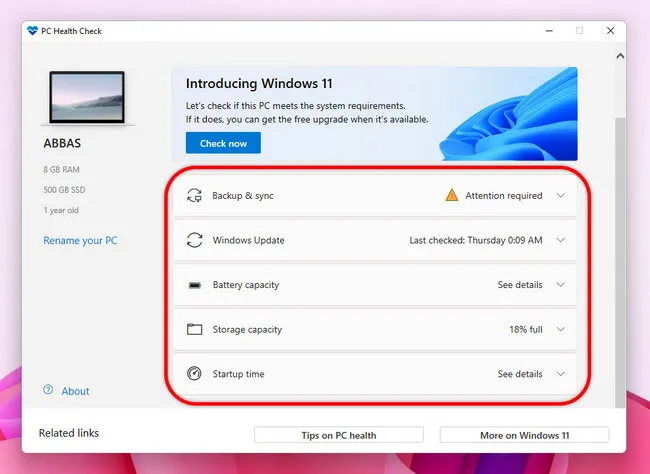Click the PC Health Check heart logo
The width and height of the screenshot is (650, 474).
[x=33, y=31]
